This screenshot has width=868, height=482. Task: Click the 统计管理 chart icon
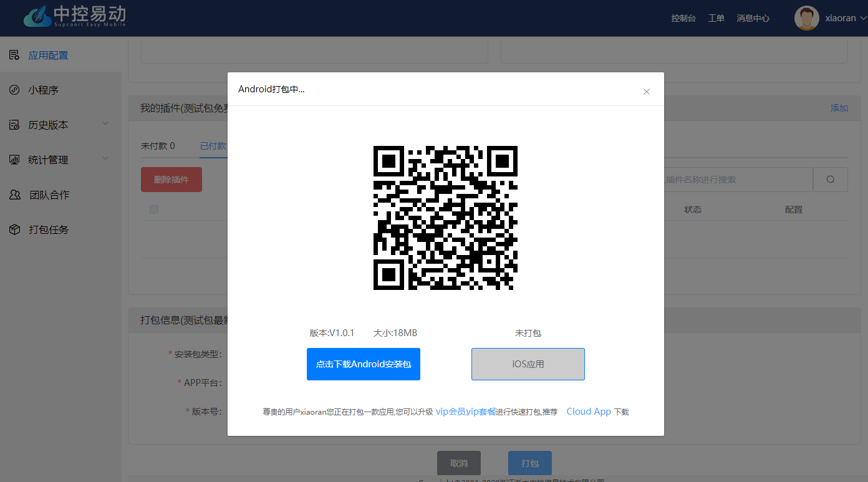click(14, 160)
